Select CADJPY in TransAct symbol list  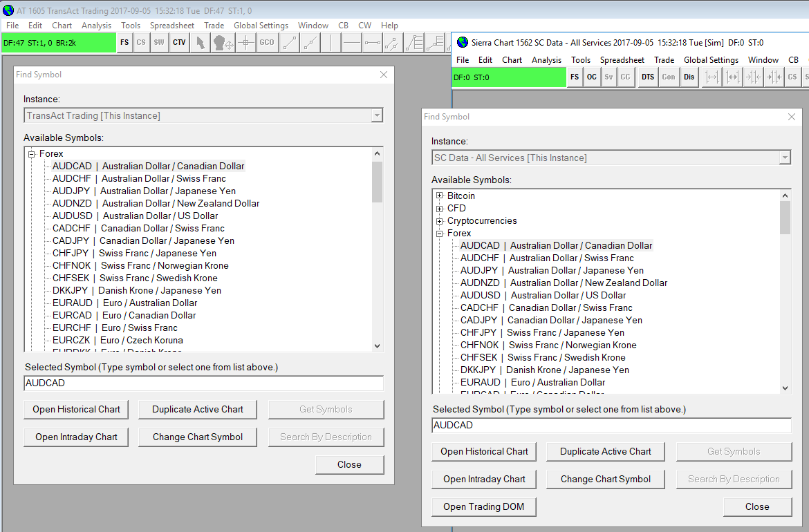(143, 240)
